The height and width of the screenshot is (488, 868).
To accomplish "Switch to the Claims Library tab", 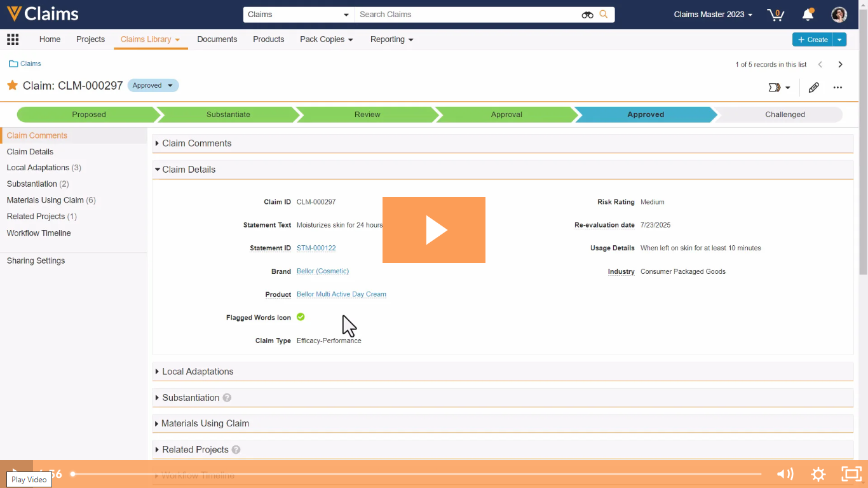I will (146, 39).
